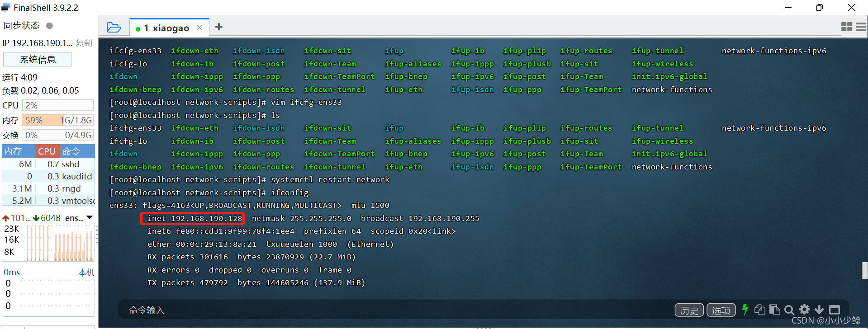The image size is (868, 329).
Task: Click the terminal vertical scrollbar thumb
Action: pos(865,271)
